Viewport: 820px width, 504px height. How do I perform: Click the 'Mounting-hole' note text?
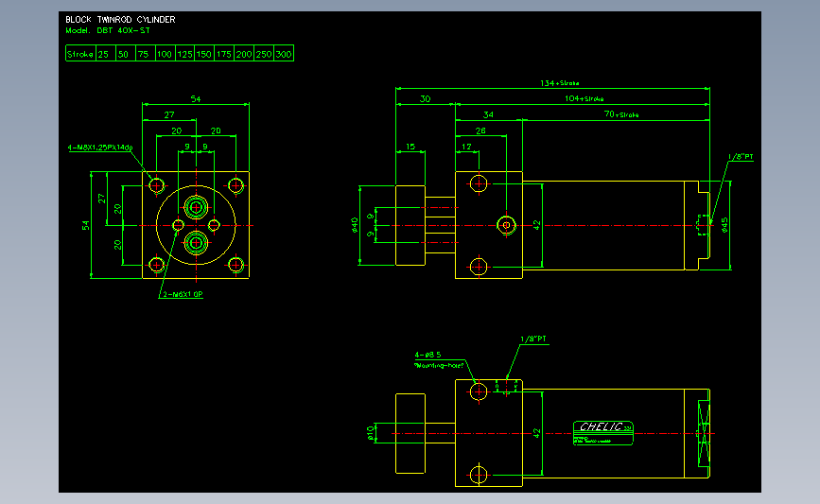point(439,365)
